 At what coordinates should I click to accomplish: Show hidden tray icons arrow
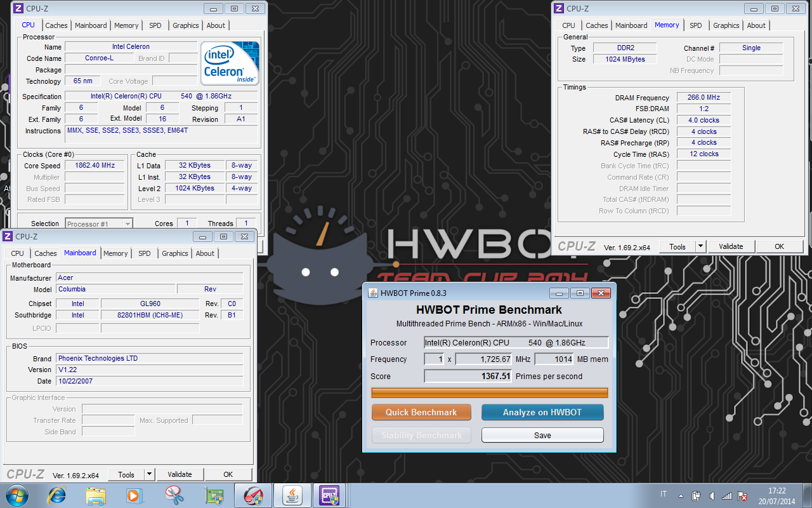681,495
